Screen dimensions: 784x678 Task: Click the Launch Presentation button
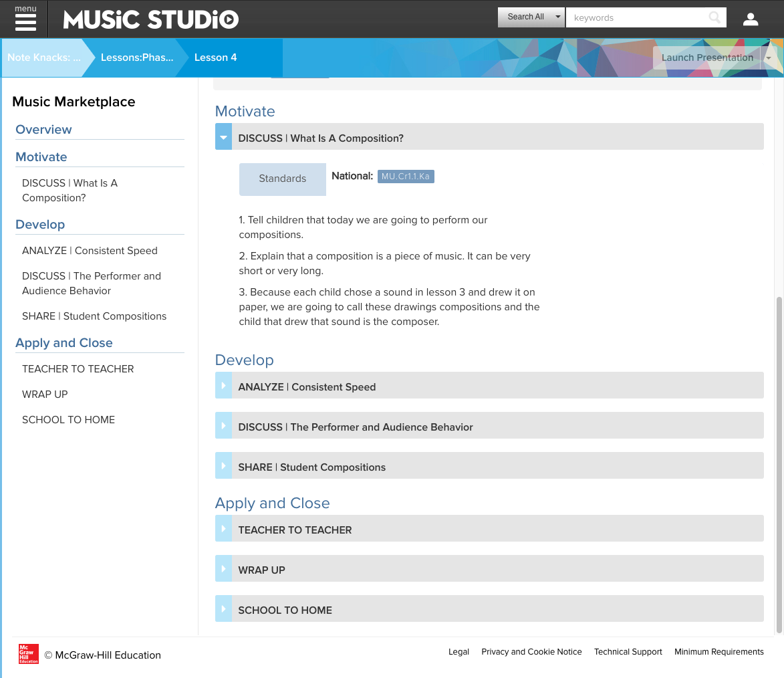tap(706, 58)
